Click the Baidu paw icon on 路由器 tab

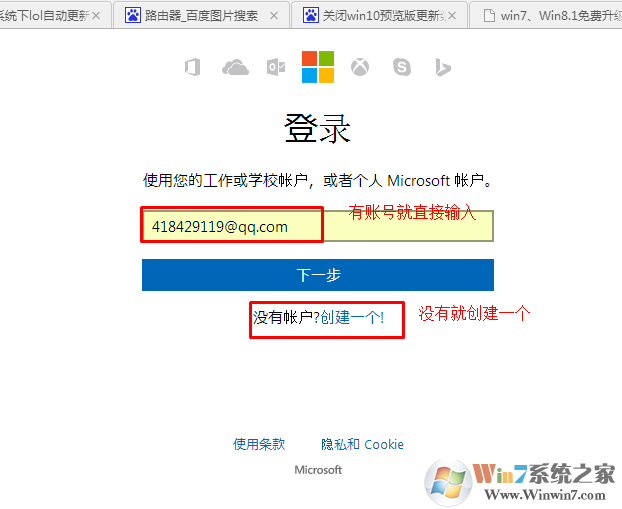coord(132,15)
